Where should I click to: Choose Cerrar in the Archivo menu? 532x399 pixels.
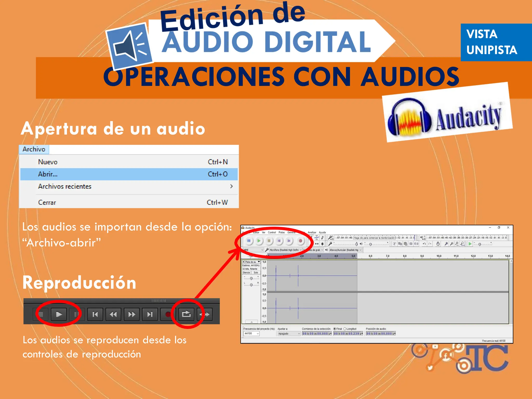[129, 202]
